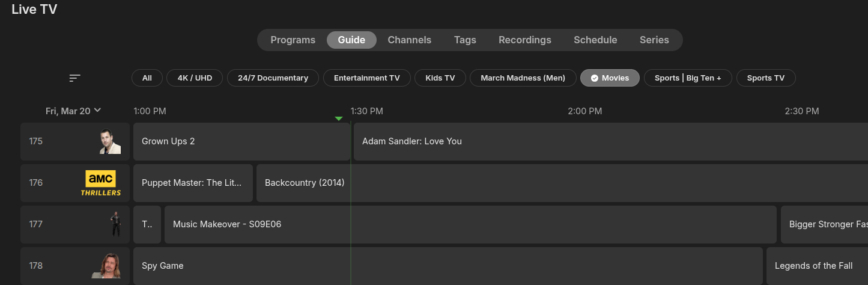The image size is (868, 285).
Task: Enable the 4K / UHD filter
Action: [x=195, y=78]
